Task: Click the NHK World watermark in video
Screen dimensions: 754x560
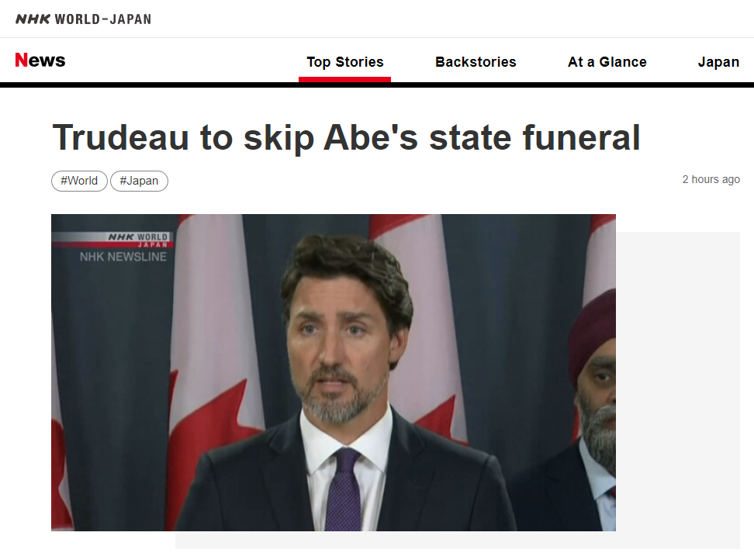Action: pyautogui.click(x=137, y=240)
